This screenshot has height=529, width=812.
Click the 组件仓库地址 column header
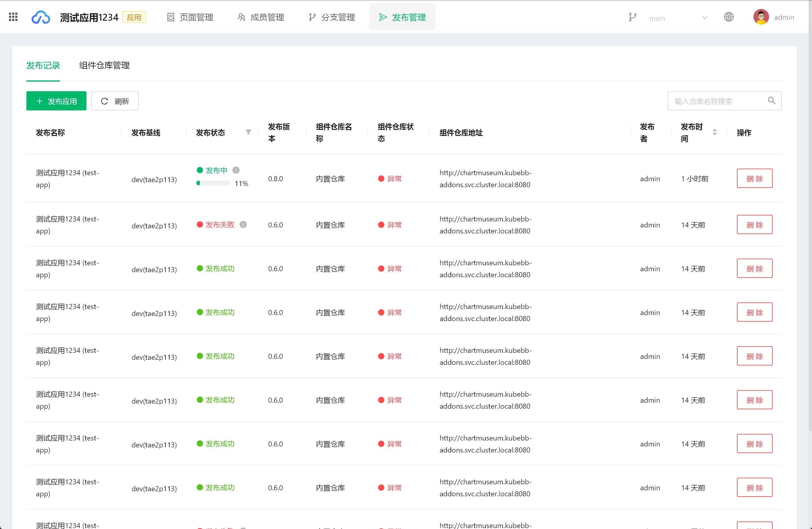coord(461,133)
